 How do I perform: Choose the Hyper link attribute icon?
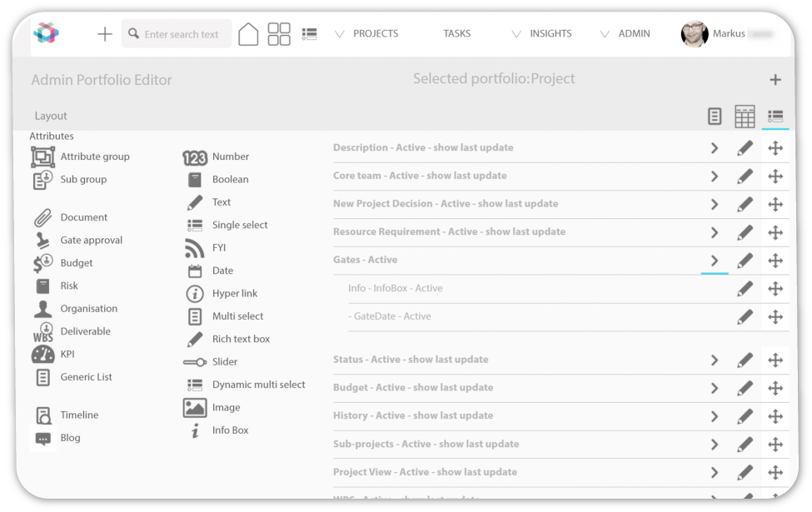point(195,294)
